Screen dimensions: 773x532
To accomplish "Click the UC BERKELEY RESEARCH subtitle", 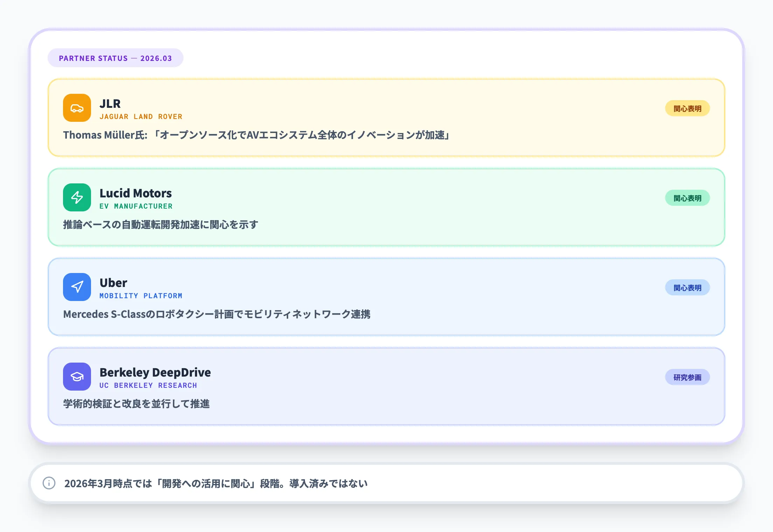I will tap(148, 385).
